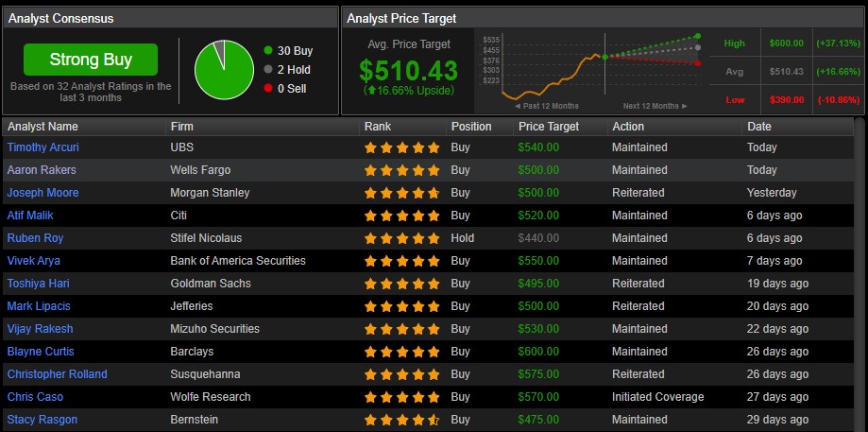Click the Strong Buy consensus button

pos(91,60)
